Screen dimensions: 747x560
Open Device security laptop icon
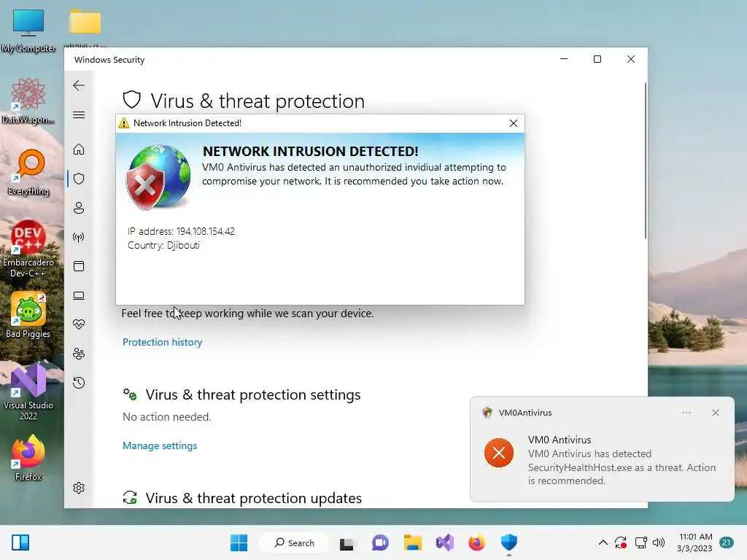coord(79,296)
